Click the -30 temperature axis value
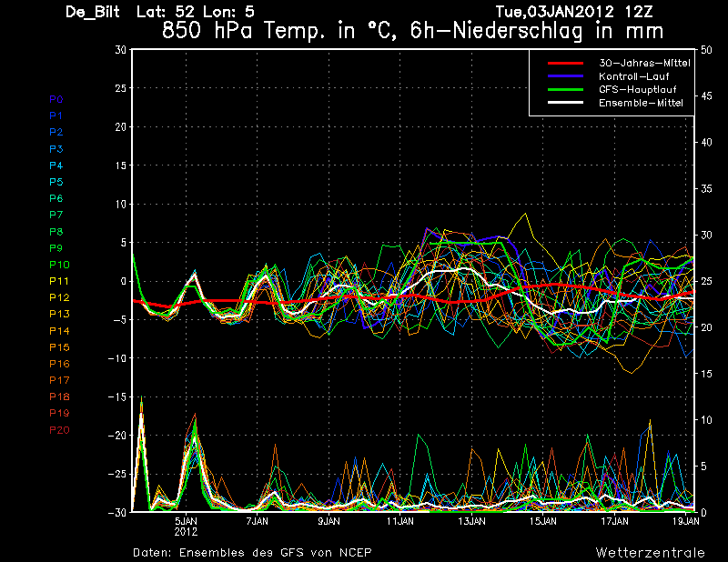The image size is (728, 562). point(117,512)
